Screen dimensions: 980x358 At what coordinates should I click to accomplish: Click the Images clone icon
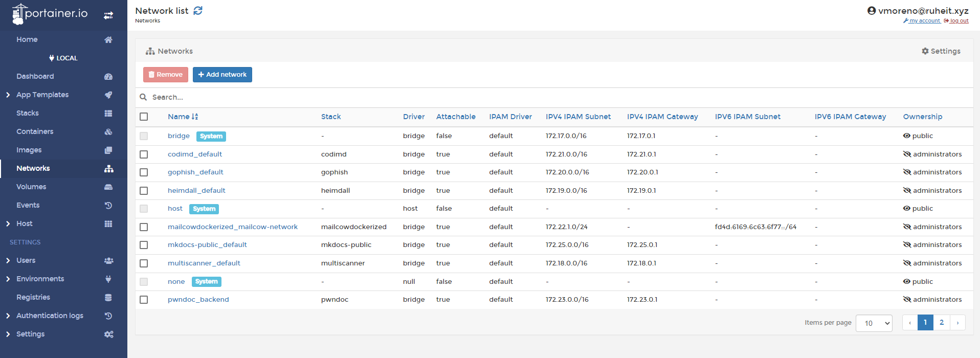pos(108,150)
